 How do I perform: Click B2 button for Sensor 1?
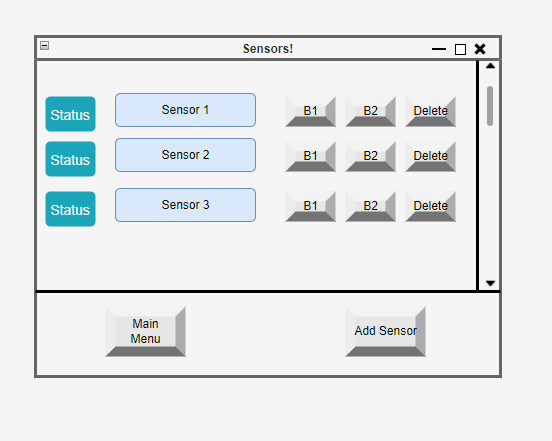370,111
